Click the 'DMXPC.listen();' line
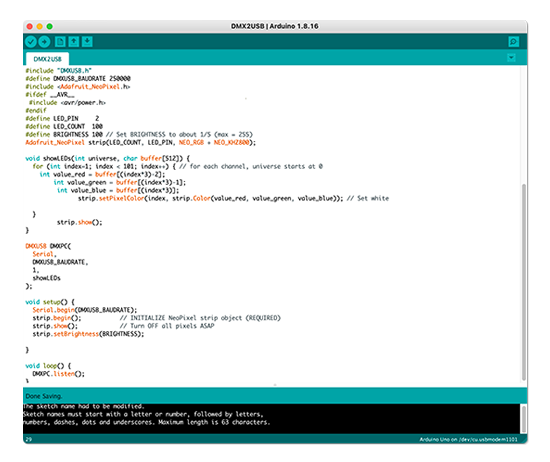The width and height of the screenshot is (550, 462). point(59,374)
